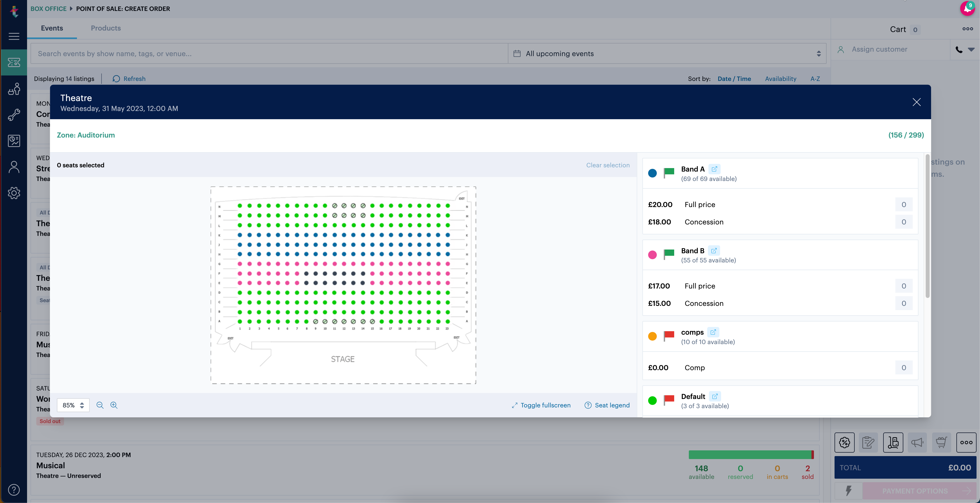Open the zoom percentage dropdown showing 85%
Screen dimensions: 980x503
[x=73, y=405]
